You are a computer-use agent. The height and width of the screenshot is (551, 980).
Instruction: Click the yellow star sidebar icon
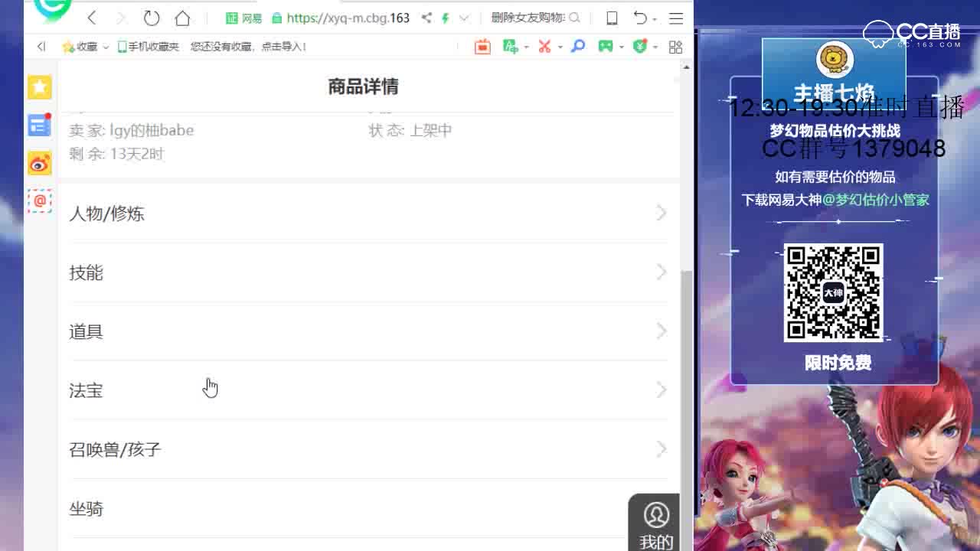click(x=40, y=87)
